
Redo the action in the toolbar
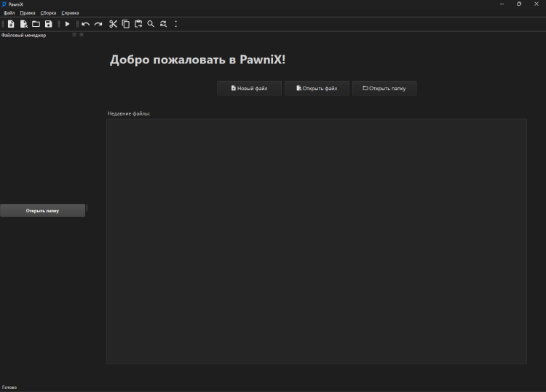point(98,24)
